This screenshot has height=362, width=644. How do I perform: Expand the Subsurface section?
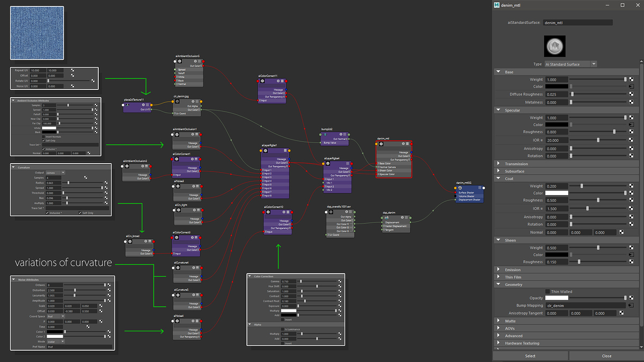point(499,171)
